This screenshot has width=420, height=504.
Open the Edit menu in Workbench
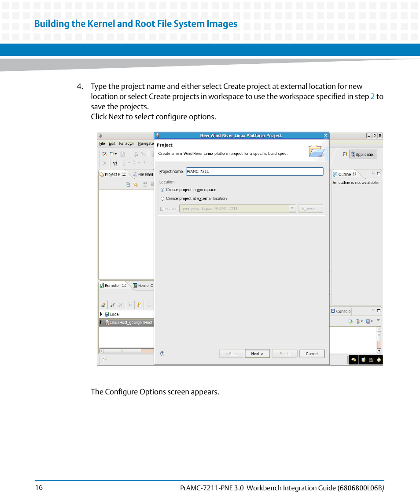click(x=112, y=143)
